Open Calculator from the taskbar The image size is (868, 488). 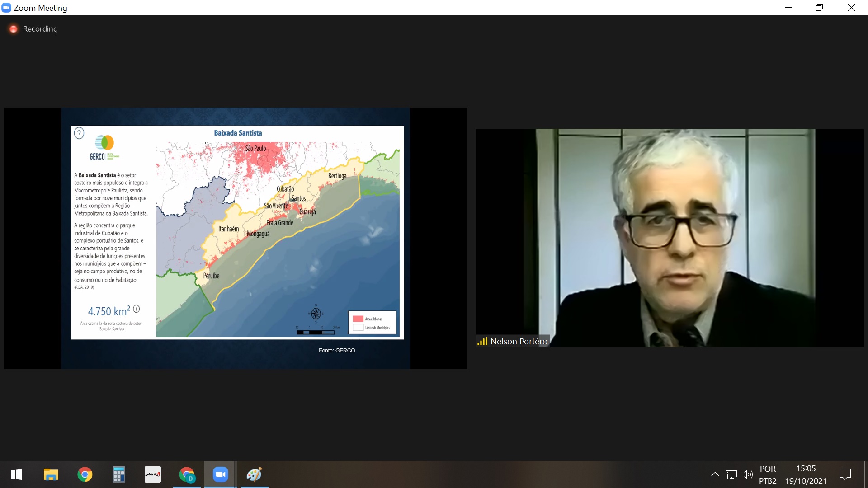point(118,474)
